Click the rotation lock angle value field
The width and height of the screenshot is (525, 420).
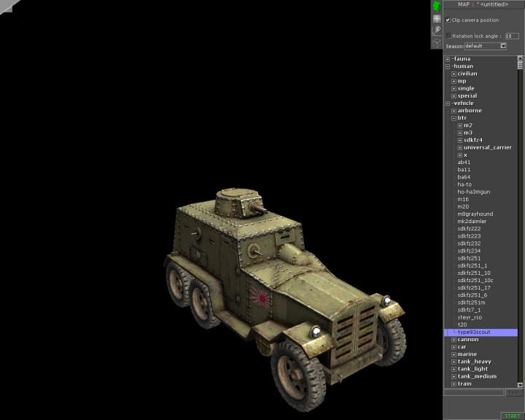click(511, 35)
